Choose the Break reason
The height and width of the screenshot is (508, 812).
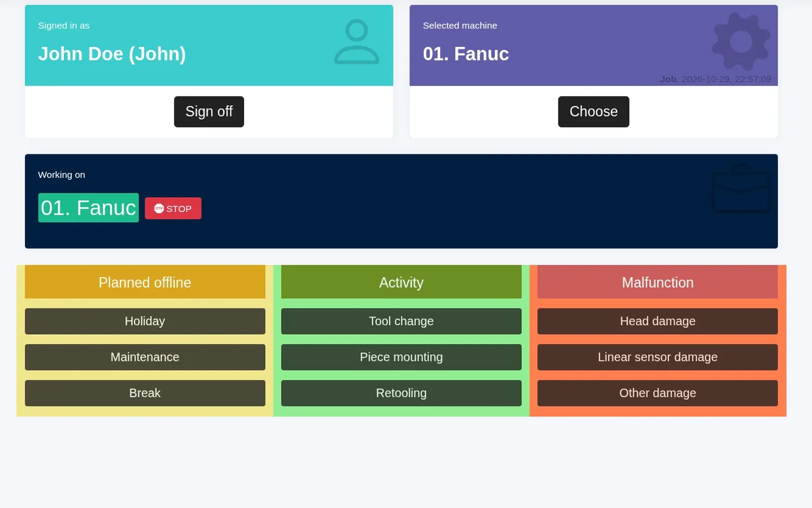pos(145,393)
